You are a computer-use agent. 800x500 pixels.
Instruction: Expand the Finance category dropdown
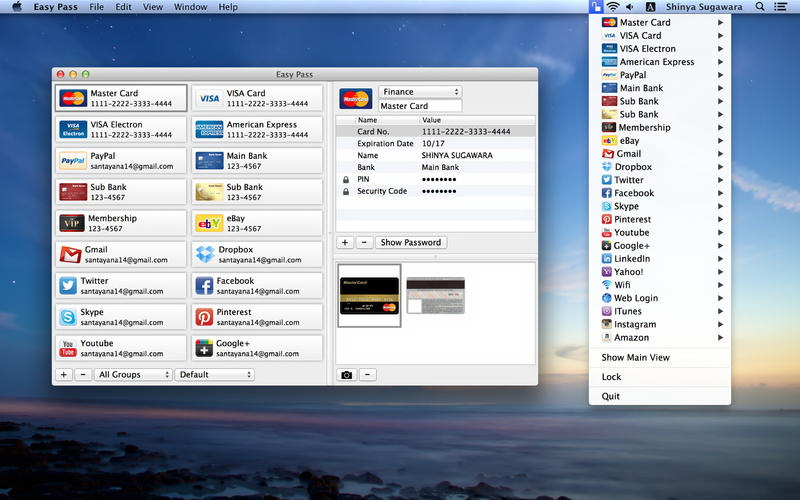(419, 92)
